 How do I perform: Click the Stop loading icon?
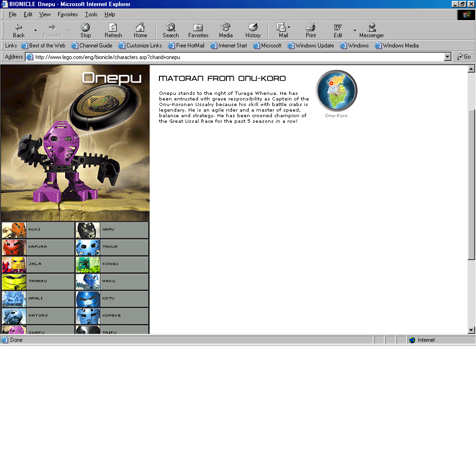click(86, 27)
